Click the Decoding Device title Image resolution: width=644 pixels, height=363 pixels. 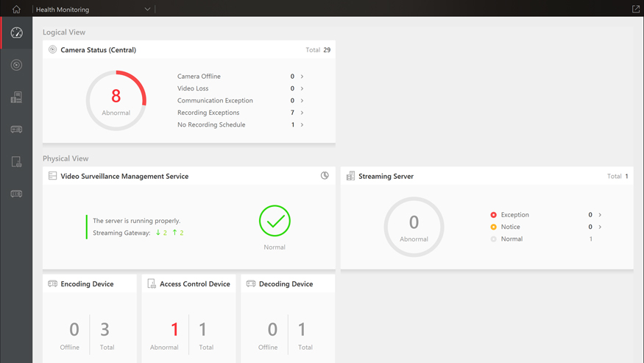tap(286, 283)
